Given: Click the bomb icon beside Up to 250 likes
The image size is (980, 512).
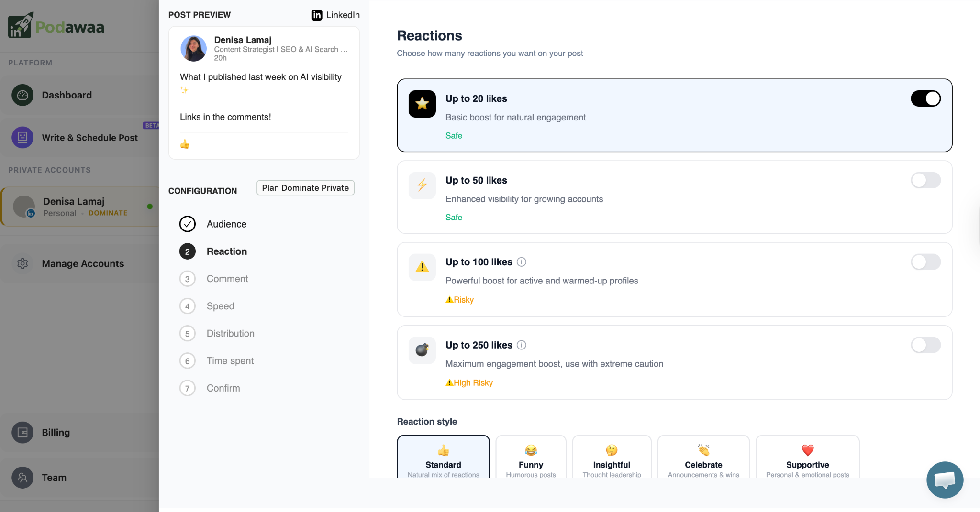Looking at the screenshot, I should tap(422, 350).
